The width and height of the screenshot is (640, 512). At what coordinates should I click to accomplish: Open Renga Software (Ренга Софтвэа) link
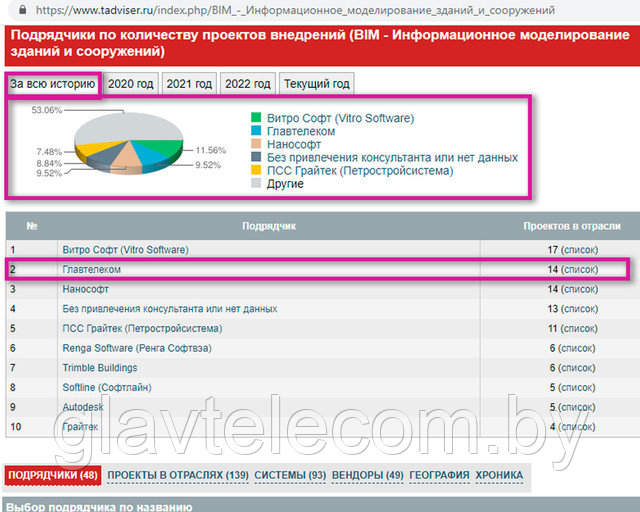[137, 348]
